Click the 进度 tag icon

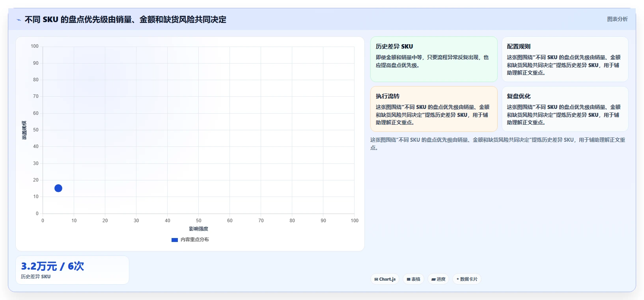click(433, 279)
